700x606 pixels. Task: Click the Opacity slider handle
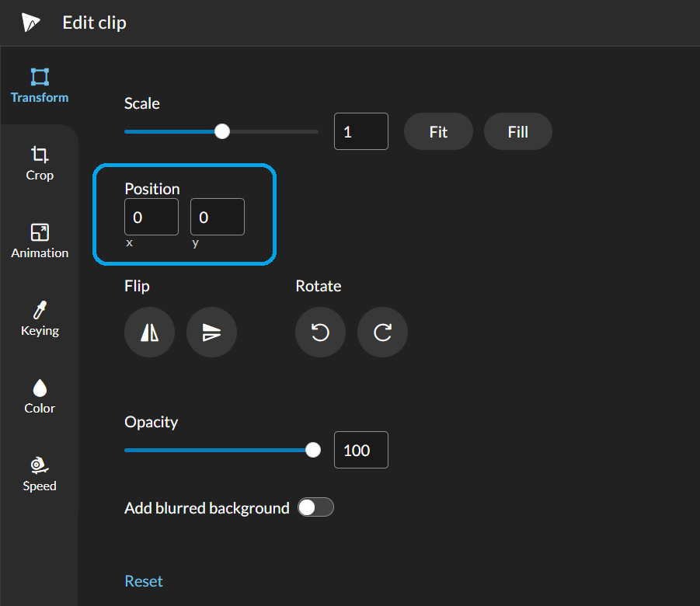(313, 450)
